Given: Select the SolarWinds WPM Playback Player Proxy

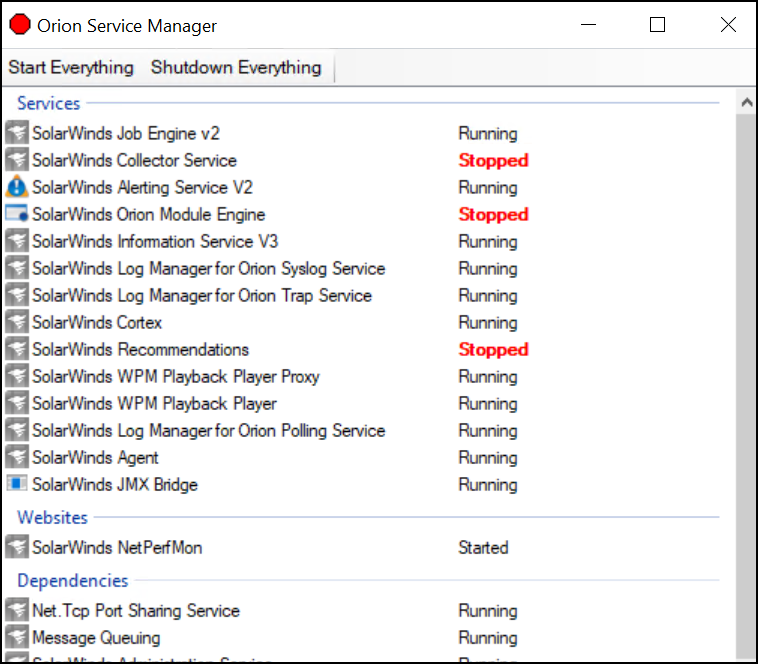Looking at the screenshot, I should [x=176, y=377].
